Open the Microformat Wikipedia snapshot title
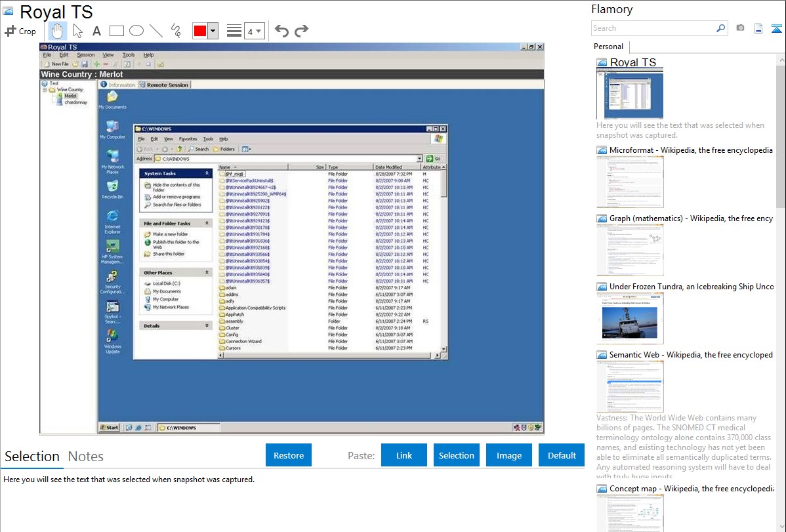Screen dimensions: 786x532 click(691, 150)
